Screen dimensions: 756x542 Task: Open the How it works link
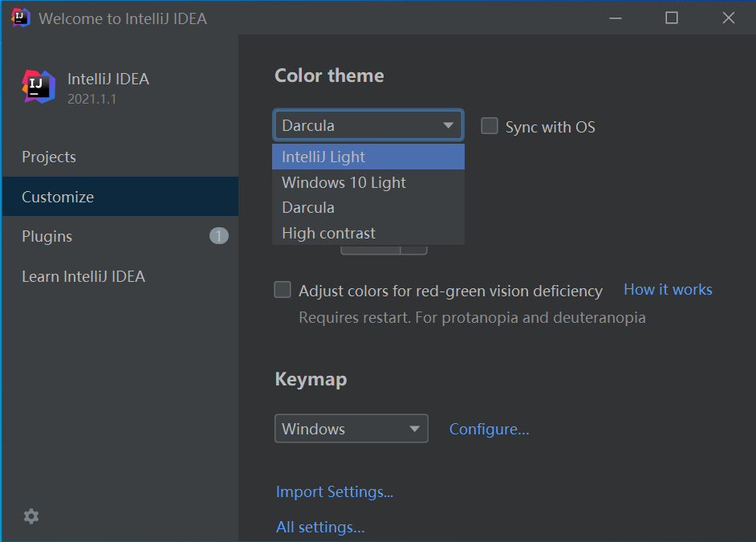click(x=668, y=289)
